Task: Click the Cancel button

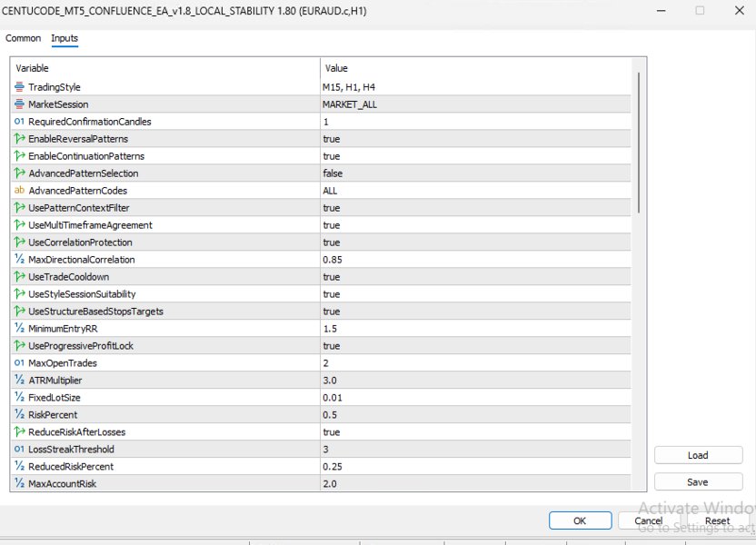Action: click(x=649, y=520)
